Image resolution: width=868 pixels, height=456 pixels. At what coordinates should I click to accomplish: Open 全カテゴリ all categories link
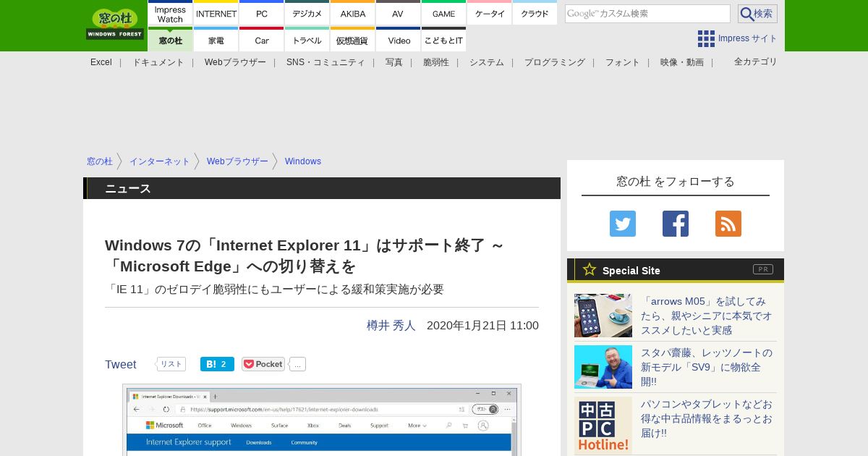pos(756,62)
